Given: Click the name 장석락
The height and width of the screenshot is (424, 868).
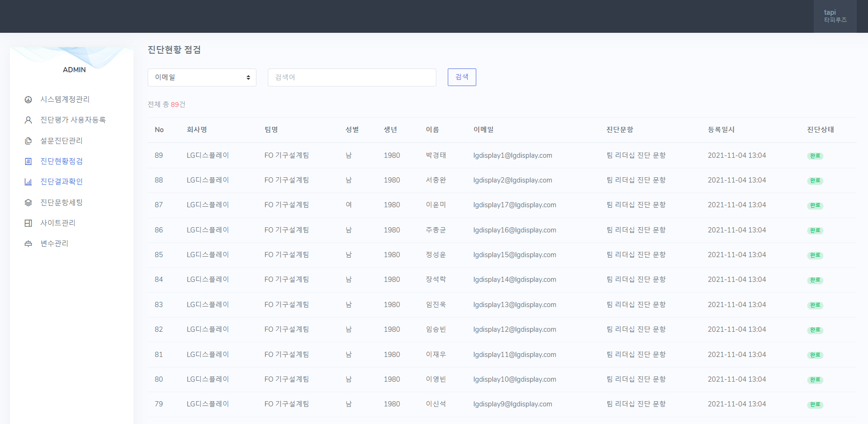Looking at the screenshot, I should click(x=436, y=279).
